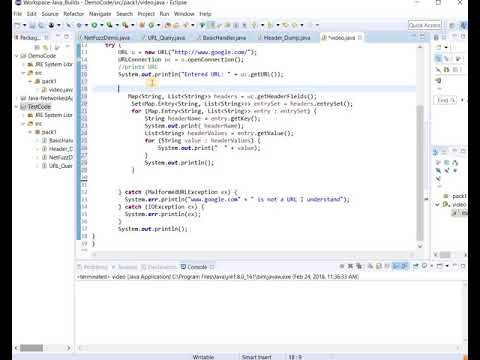Minimize the editor area
Viewport: 480px width, 360px height.
coord(414,36)
